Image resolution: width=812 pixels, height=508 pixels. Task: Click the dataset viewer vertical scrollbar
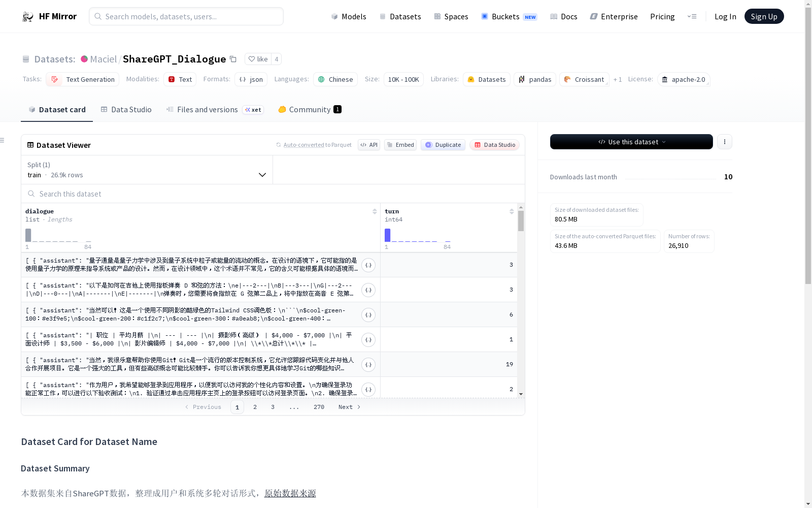coord(521,221)
